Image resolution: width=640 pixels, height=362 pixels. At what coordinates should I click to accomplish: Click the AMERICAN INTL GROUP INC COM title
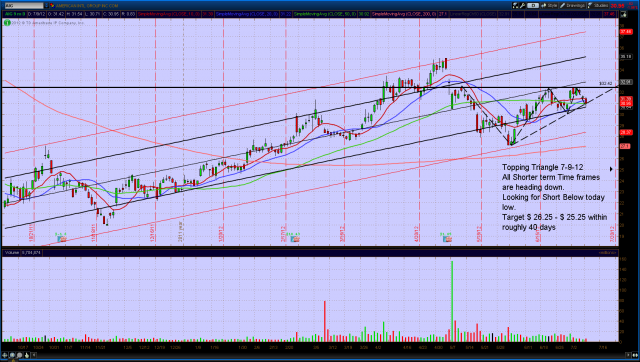[87, 6]
